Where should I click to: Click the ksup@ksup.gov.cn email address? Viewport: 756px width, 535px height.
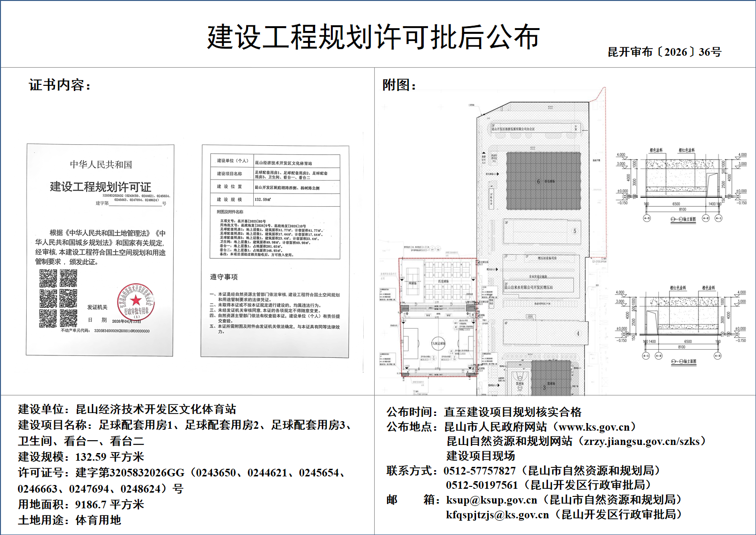point(491,500)
